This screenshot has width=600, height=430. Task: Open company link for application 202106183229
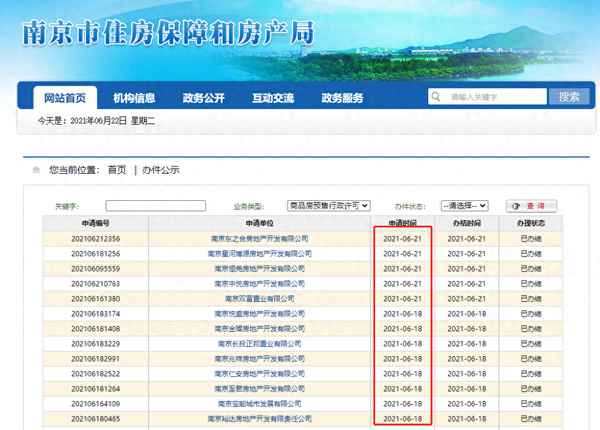click(x=259, y=344)
